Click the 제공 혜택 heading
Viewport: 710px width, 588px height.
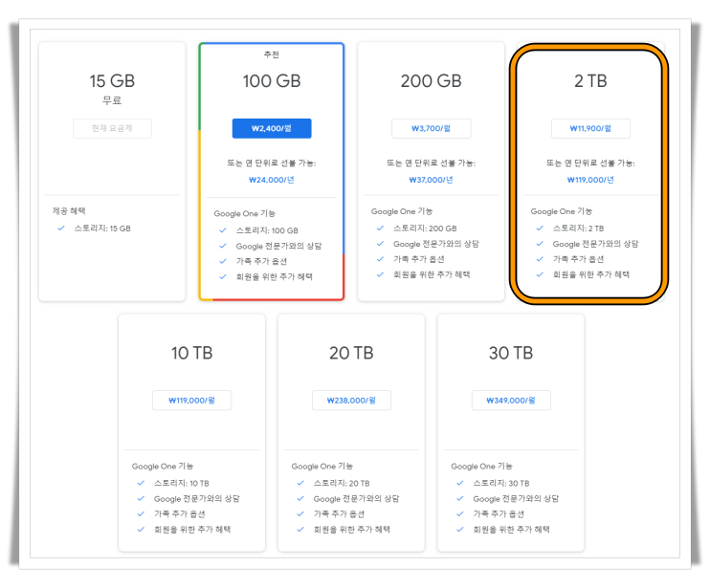pos(69,210)
